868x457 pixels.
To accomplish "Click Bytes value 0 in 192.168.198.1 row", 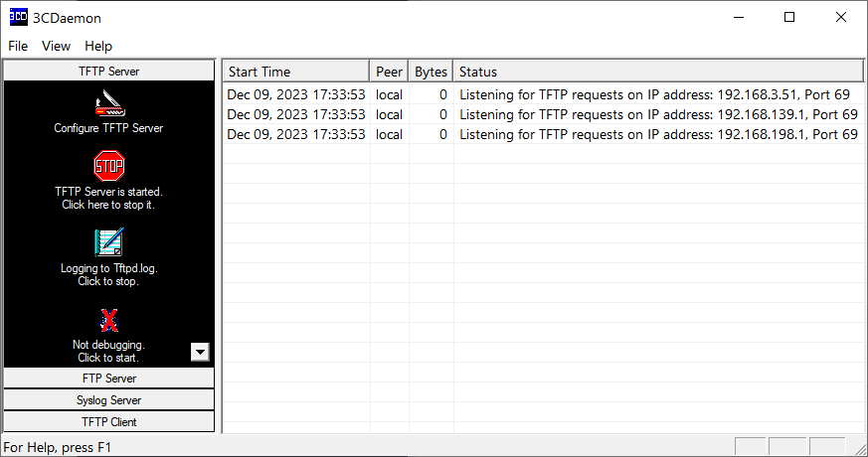I will [442, 134].
